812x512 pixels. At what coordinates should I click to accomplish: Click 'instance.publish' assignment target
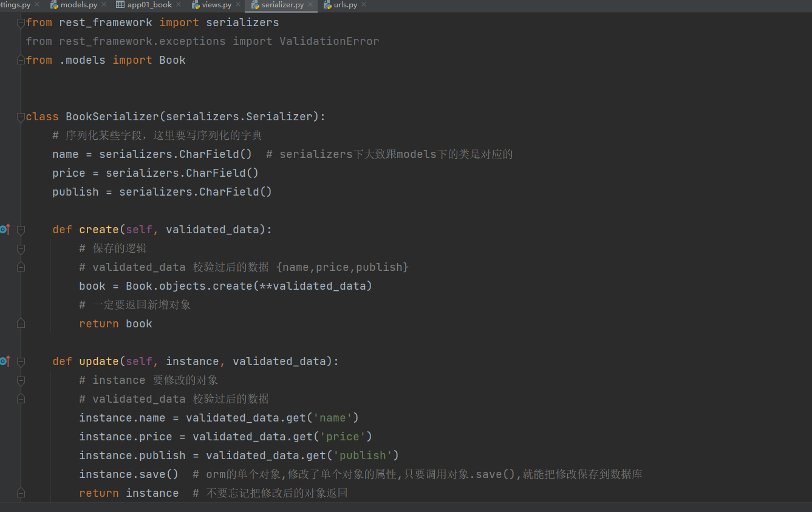[132, 456]
